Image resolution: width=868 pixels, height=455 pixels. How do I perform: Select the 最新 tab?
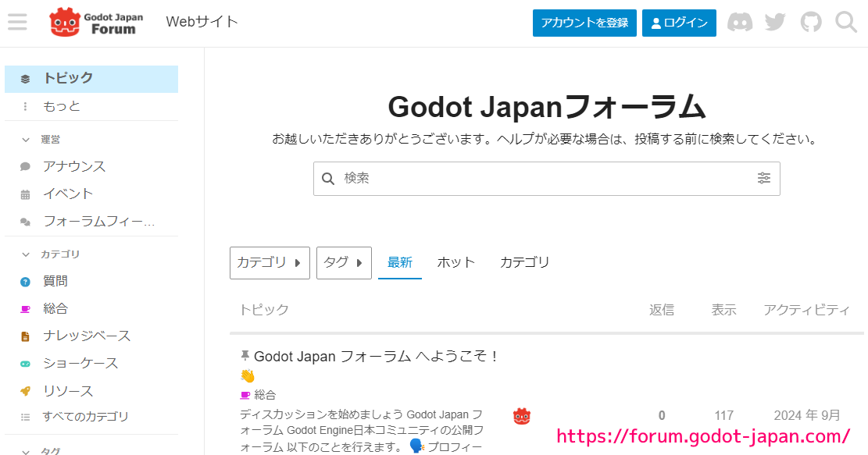[400, 262]
